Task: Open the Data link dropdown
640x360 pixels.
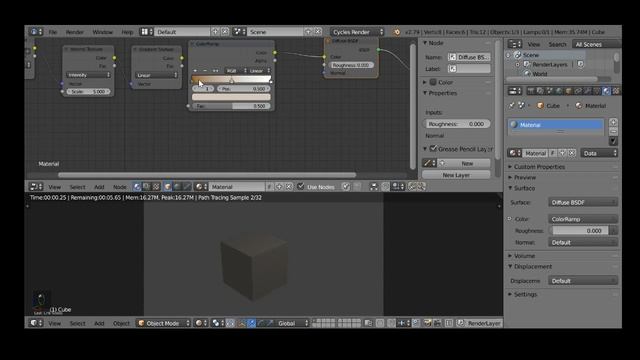Action: (599, 153)
